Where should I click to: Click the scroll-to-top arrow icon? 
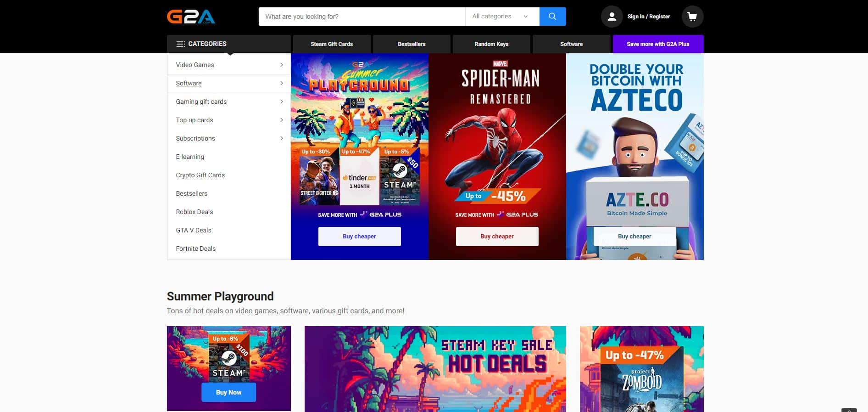click(x=849, y=410)
